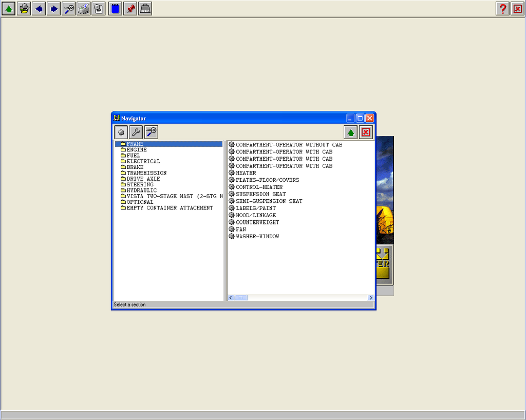Click the green up arrow in main toolbar
The height and width of the screenshot is (420, 526).
9,9
